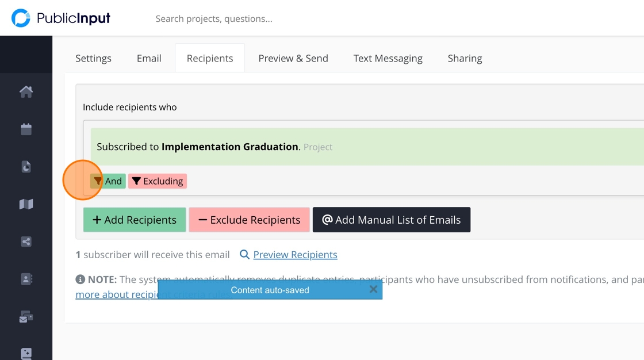Open the mail envelopes icon in sidebar
Screen dimensions: 644x360
(x=26, y=316)
